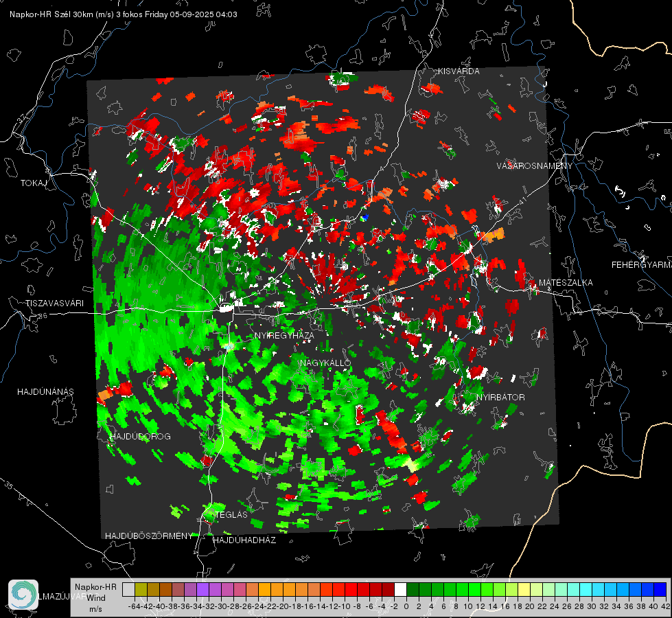The height and width of the screenshot is (618, 672).
Task: Click road number 35 at lower left
Action: coord(8,485)
